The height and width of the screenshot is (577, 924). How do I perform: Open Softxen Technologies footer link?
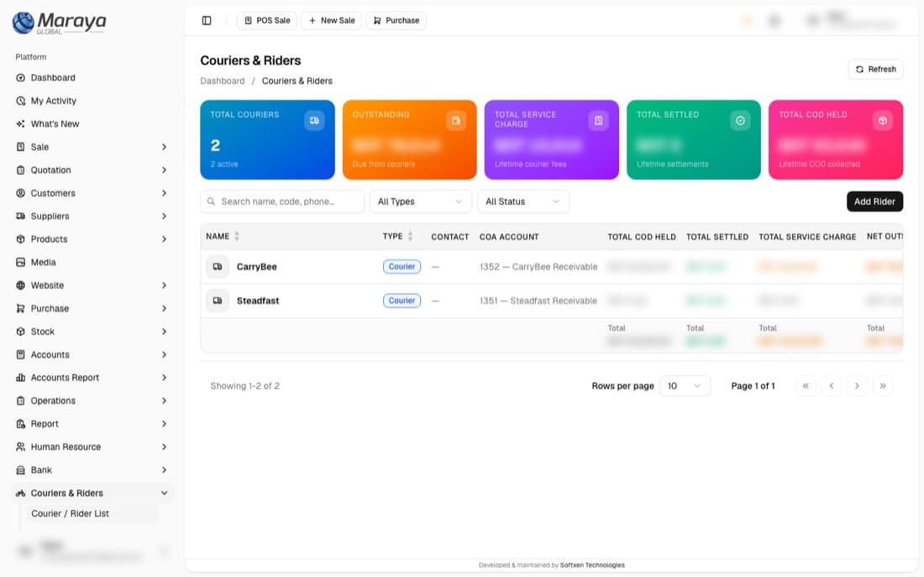click(x=592, y=565)
